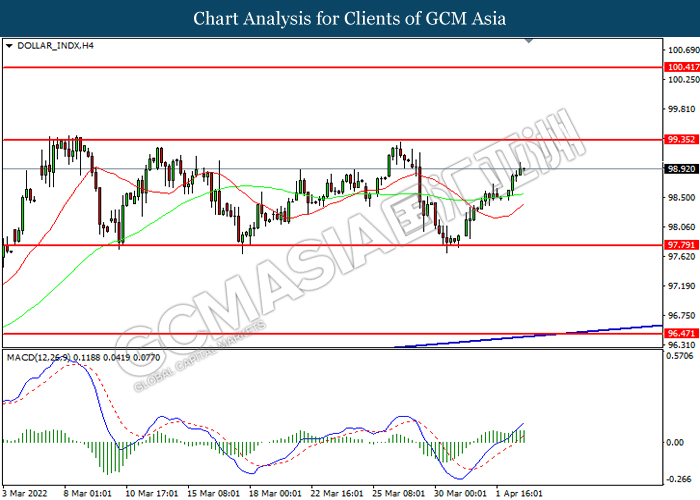Select the 10 Mar 17:01 time label
Image resolution: width=700 pixels, height=500 pixels.
coord(151,493)
